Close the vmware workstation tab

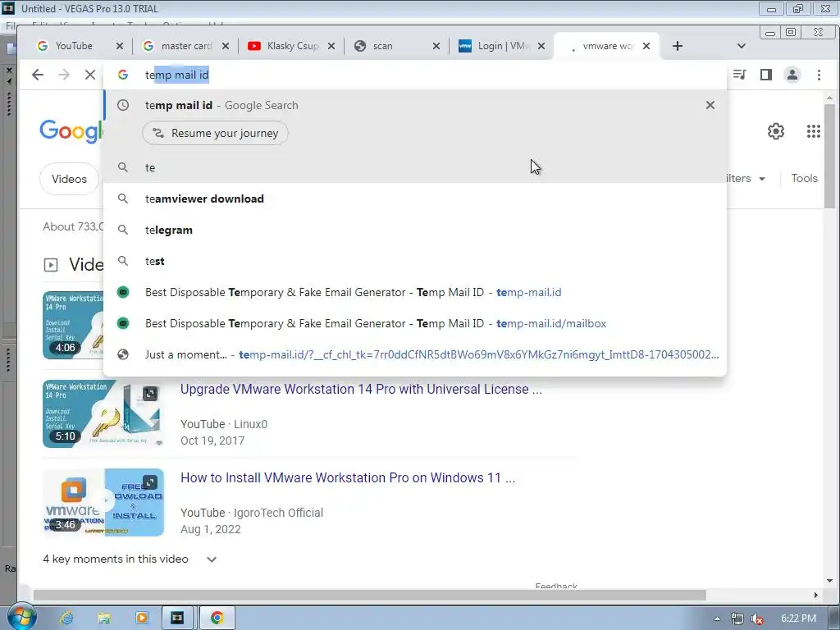click(x=646, y=46)
